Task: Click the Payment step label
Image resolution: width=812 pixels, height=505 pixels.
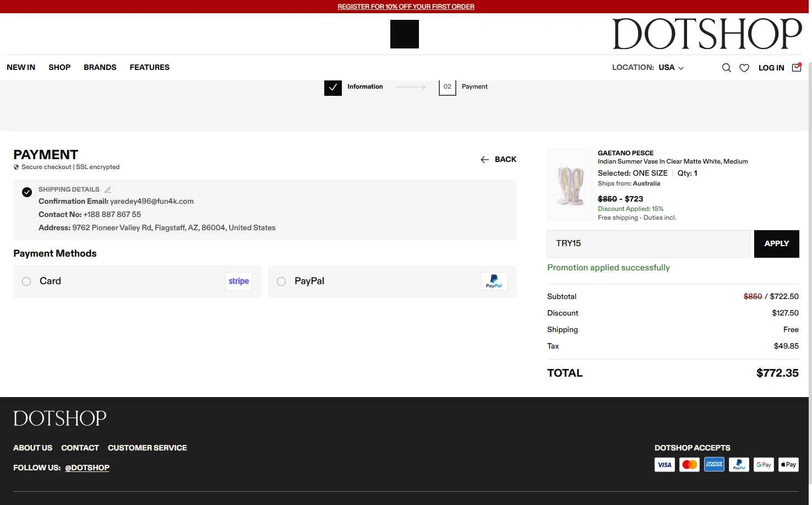Action: point(475,86)
